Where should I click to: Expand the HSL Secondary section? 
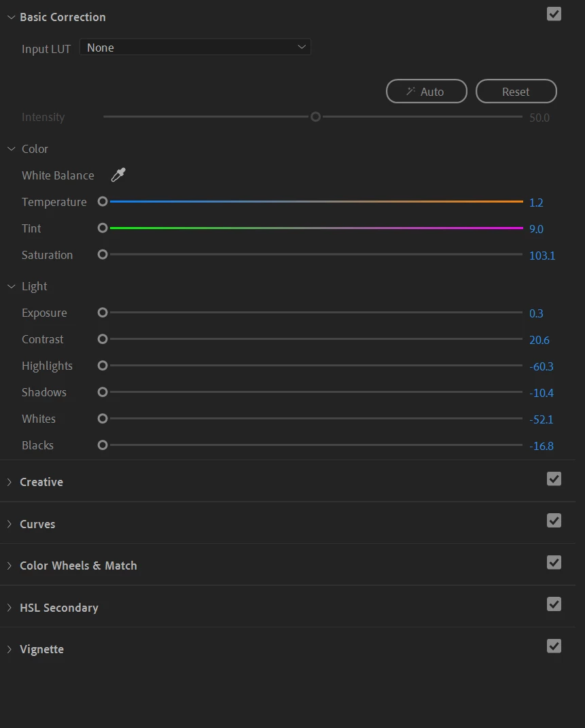10,607
